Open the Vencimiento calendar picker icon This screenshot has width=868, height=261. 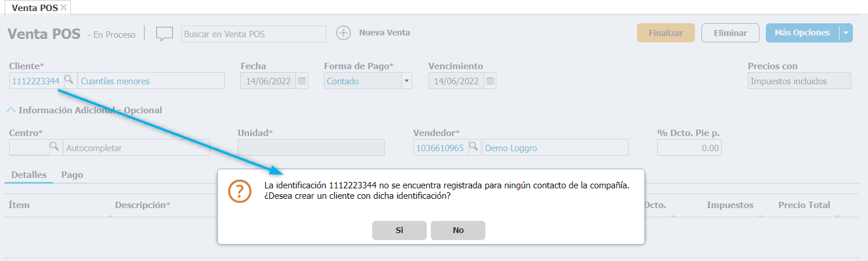[x=490, y=81]
